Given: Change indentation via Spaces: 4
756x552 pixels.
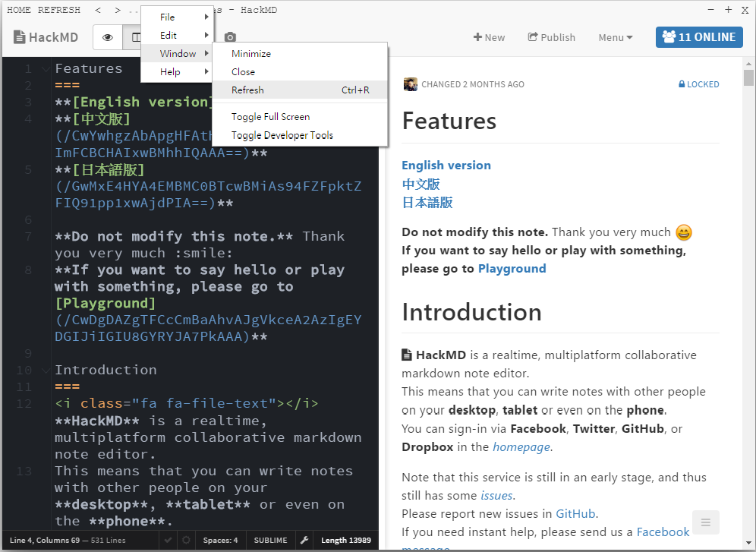Looking at the screenshot, I should click(x=220, y=540).
